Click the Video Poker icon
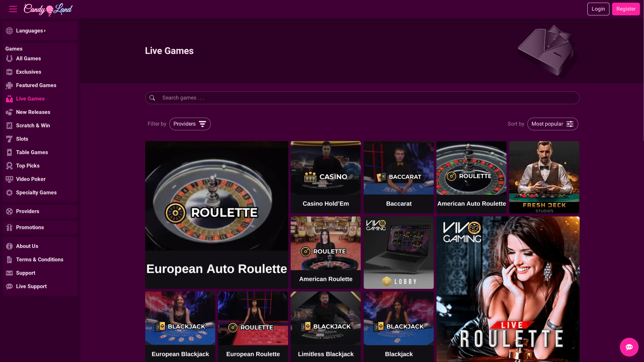 coord(9,179)
